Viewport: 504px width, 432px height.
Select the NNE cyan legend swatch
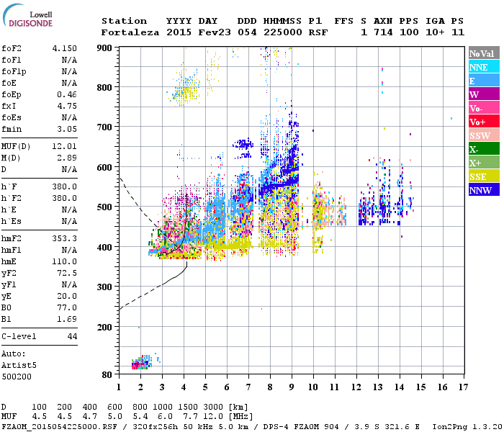pos(484,67)
